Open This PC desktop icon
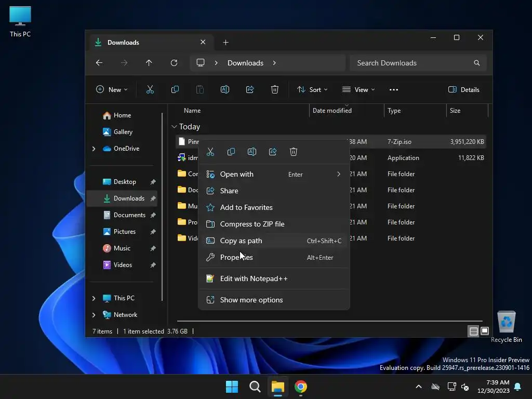 [x=20, y=22]
